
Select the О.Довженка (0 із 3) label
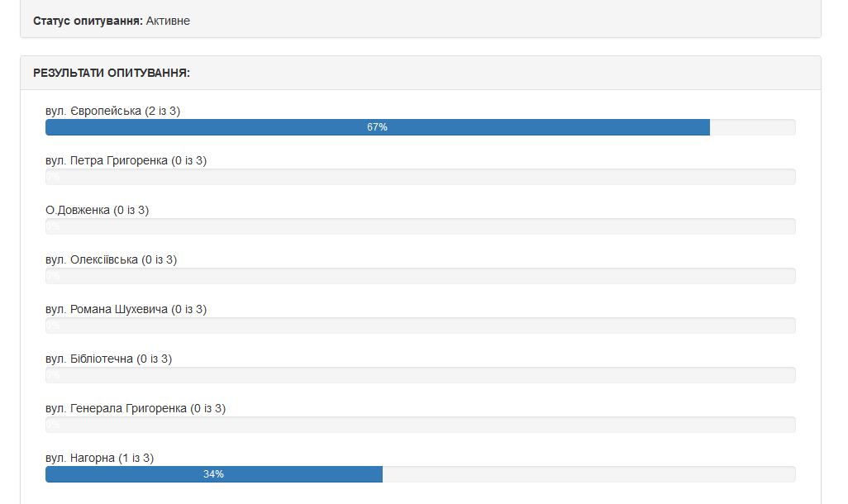click(x=97, y=210)
